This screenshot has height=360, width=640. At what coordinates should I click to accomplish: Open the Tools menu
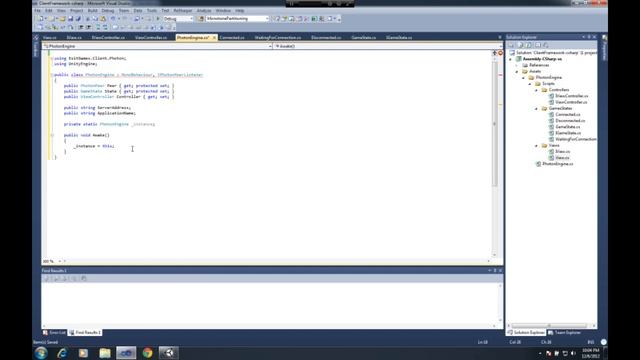[152, 11]
